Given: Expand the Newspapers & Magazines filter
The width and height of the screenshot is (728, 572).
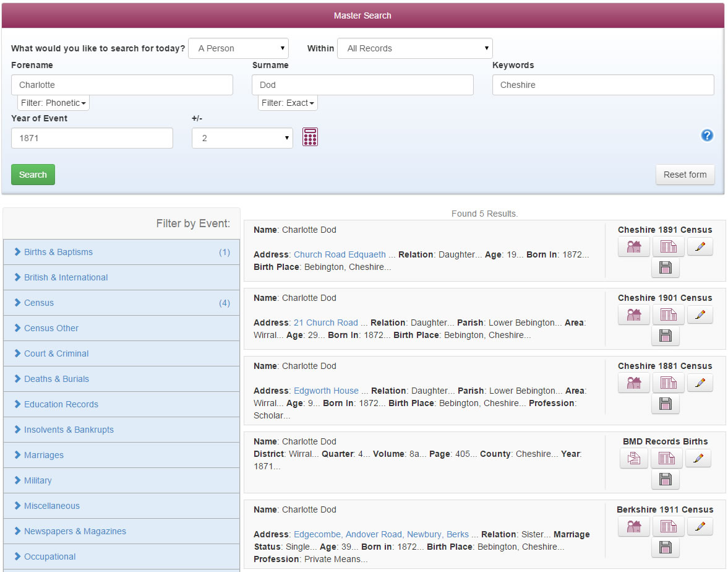Looking at the screenshot, I should [121, 531].
